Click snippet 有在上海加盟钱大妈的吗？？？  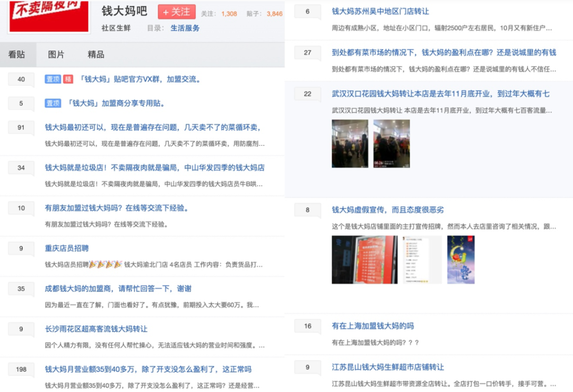click(375, 343)
